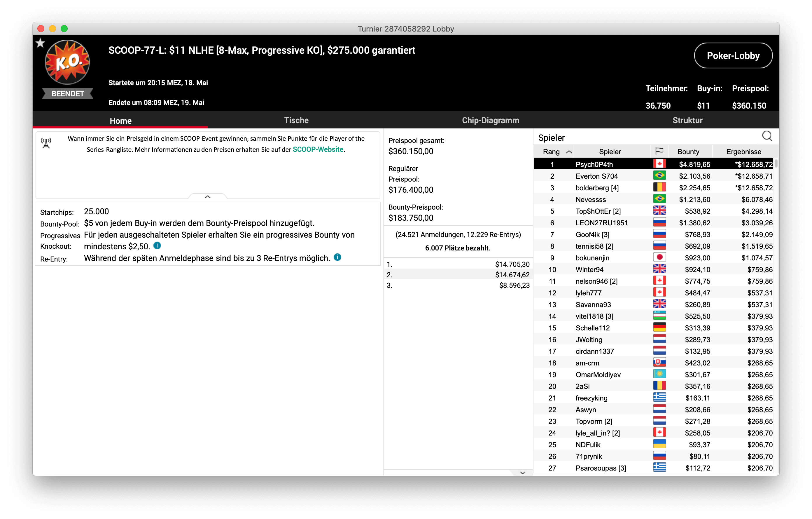
Task: Click Japan flag next to bokunenjin
Action: coord(659,257)
